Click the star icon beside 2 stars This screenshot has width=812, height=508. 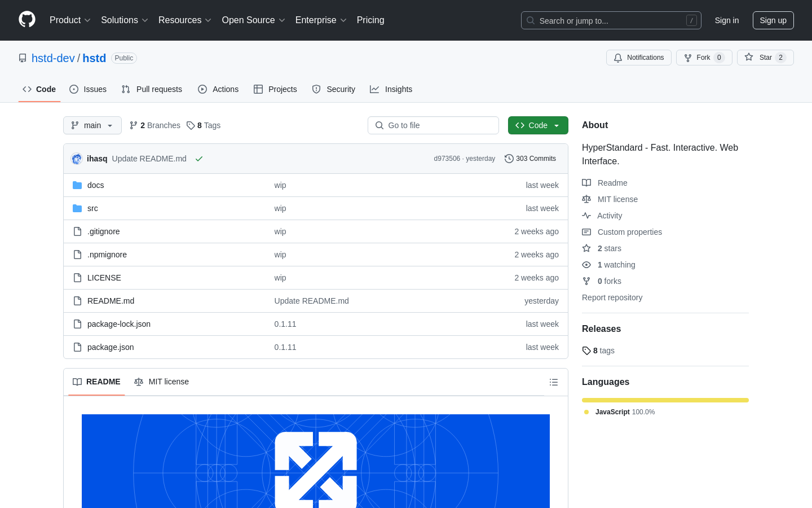click(586, 248)
